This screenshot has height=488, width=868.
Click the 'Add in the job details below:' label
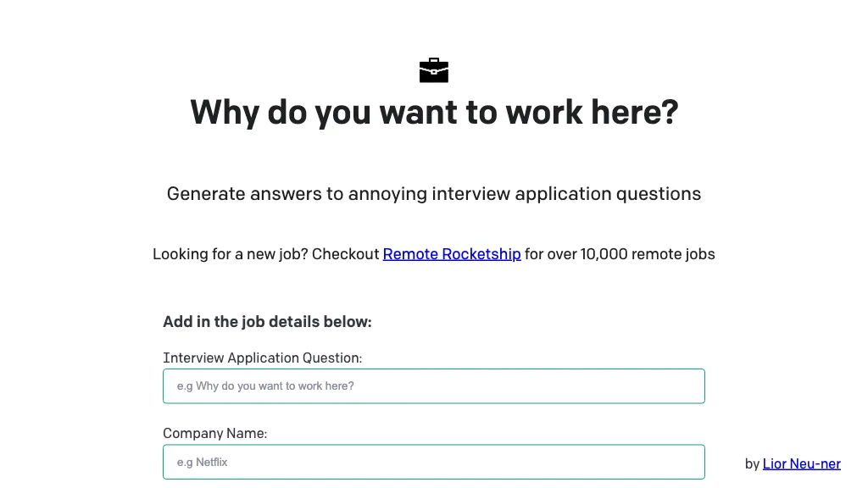tap(267, 321)
